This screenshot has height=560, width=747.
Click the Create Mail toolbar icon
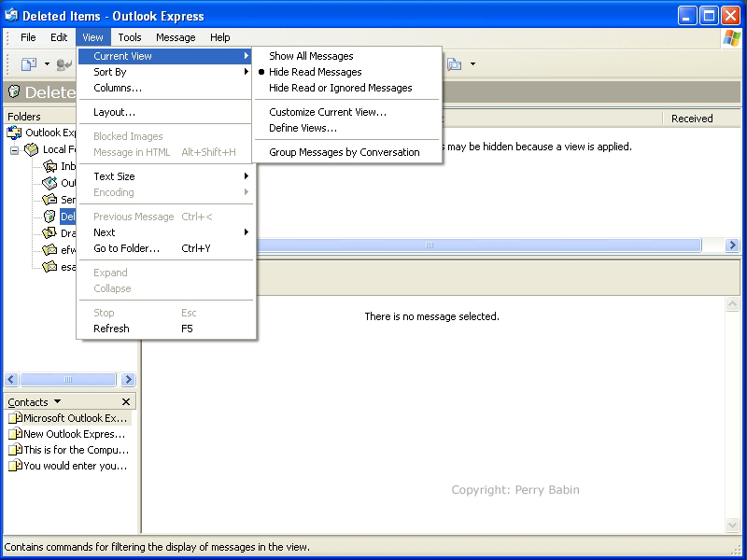tap(29, 64)
